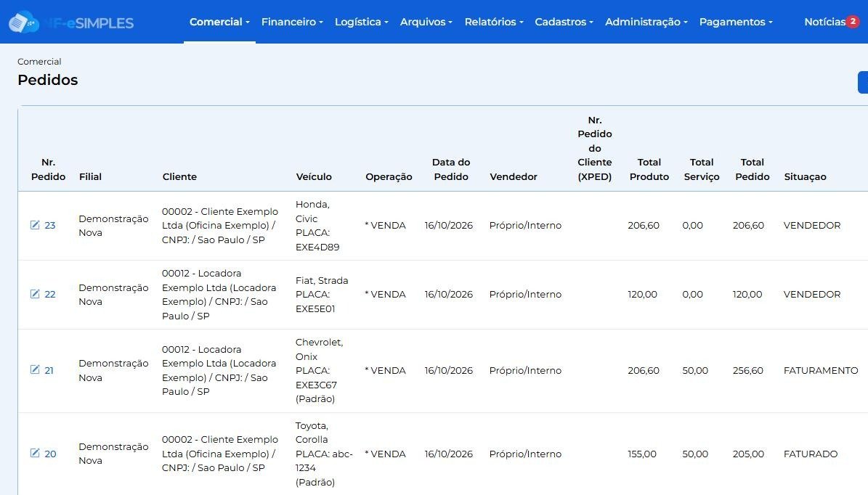Click client cell of order 20
This screenshot has height=495, width=868.
[x=220, y=454]
